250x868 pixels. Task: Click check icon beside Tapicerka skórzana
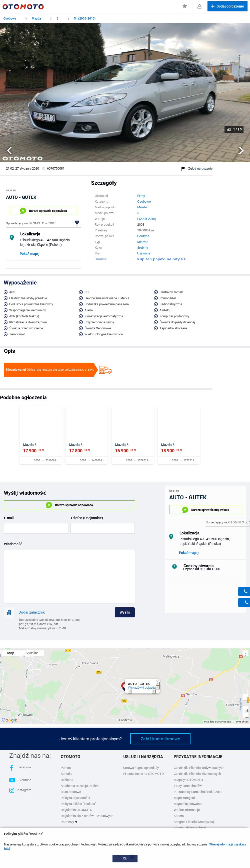(x=156, y=328)
